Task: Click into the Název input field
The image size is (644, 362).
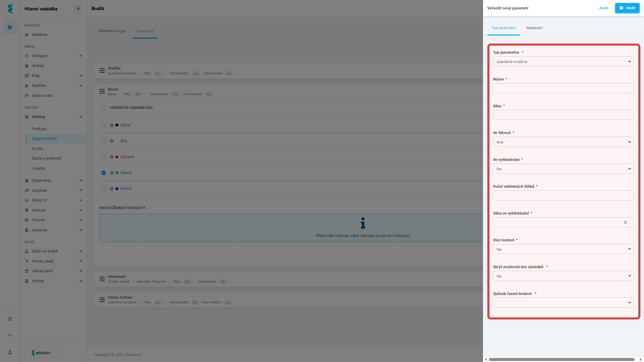Action: coord(563,88)
